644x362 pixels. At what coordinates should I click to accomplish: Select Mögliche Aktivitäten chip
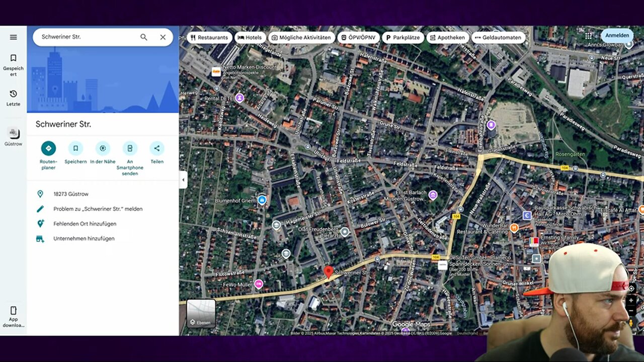pyautogui.click(x=301, y=38)
